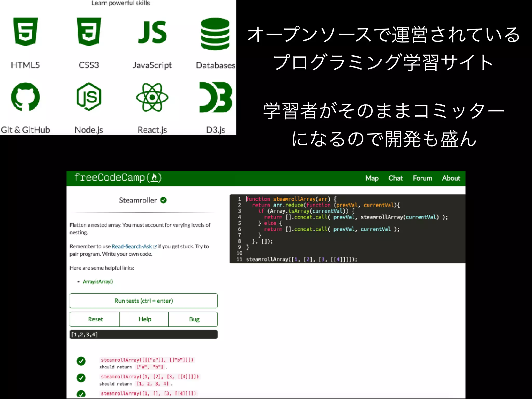Click the external link icon after Read-Search-Ask
The height and width of the screenshot is (399, 532).
[155, 247]
